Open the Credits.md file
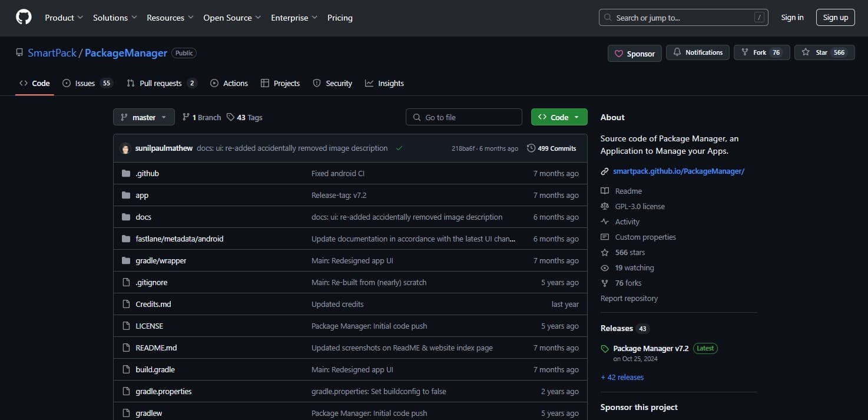 coord(153,304)
